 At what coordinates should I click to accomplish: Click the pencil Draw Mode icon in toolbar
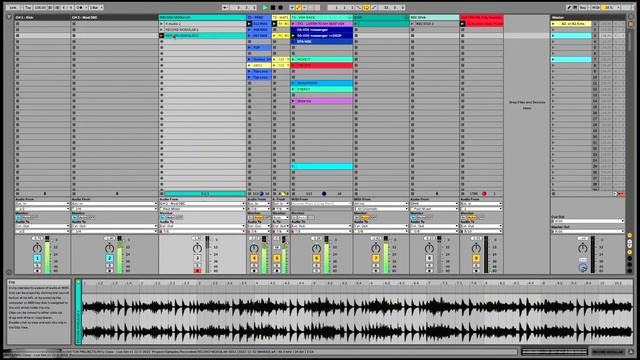(569, 7)
